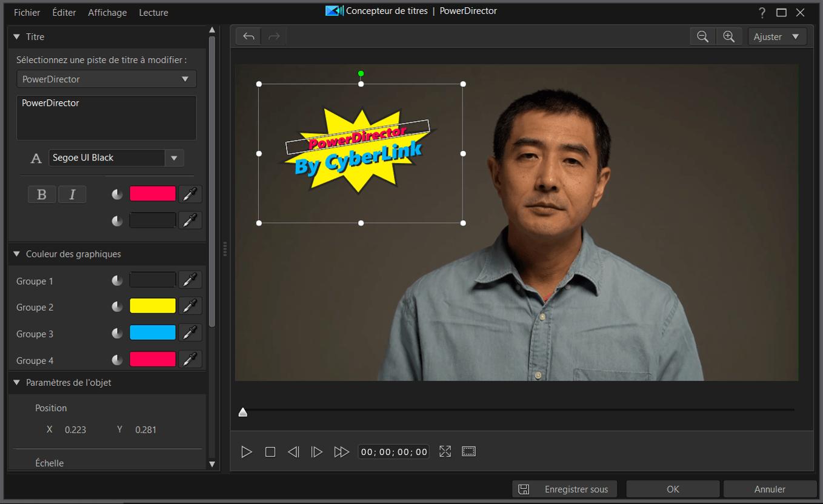Open the title track selection dropdown
The image size is (823, 504).
pyautogui.click(x=106, y=79)
